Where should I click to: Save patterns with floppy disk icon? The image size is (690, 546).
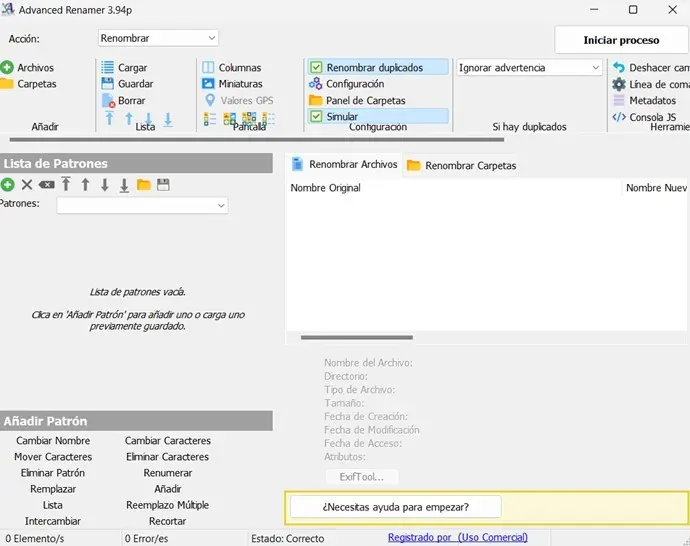click(163, 185)
